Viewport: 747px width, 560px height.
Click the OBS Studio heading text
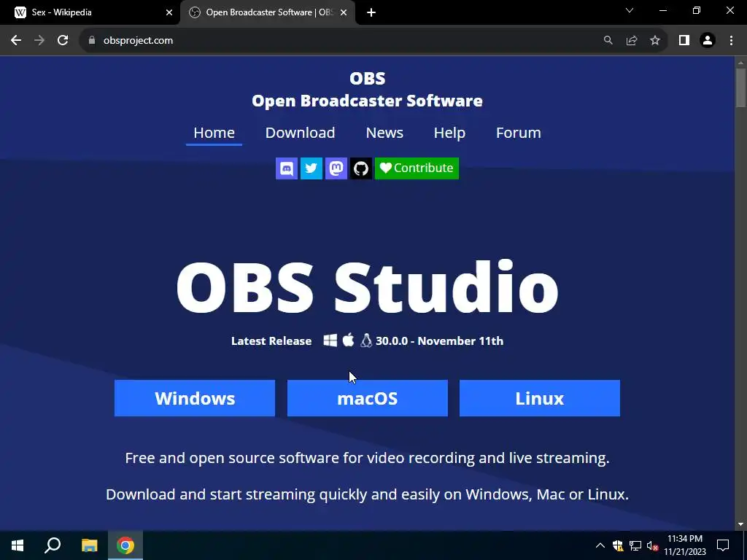pyautogui.click(x=367, y=287)
